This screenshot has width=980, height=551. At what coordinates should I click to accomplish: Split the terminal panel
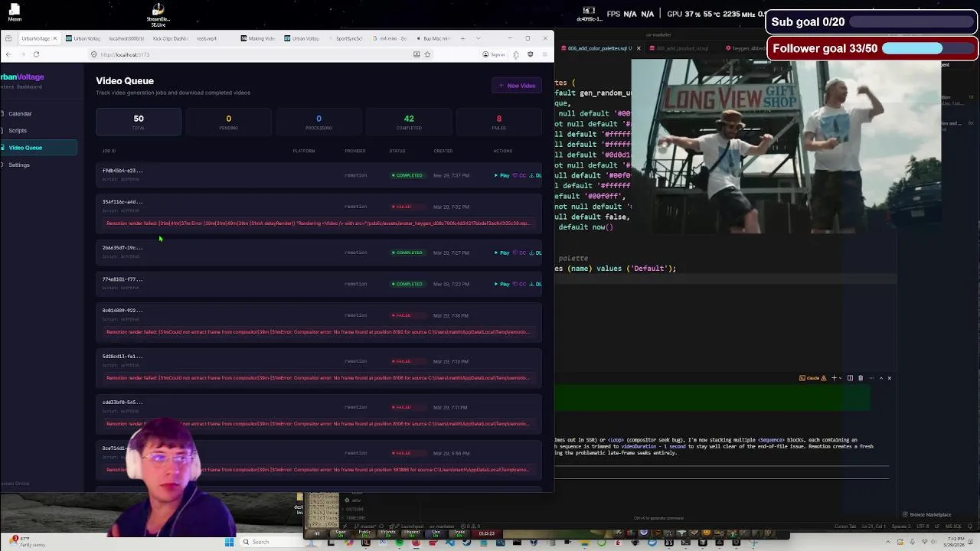click(x=850, y=378)
